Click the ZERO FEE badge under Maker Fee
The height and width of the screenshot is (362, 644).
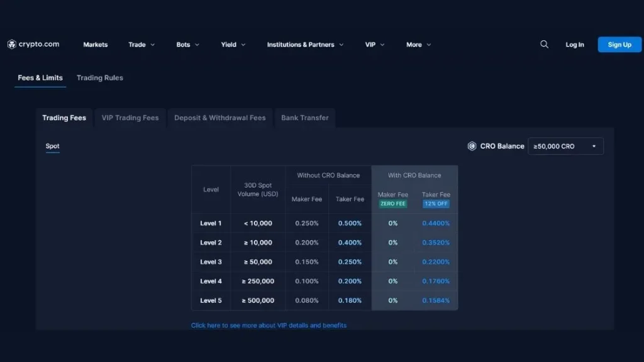pos(392,204)
